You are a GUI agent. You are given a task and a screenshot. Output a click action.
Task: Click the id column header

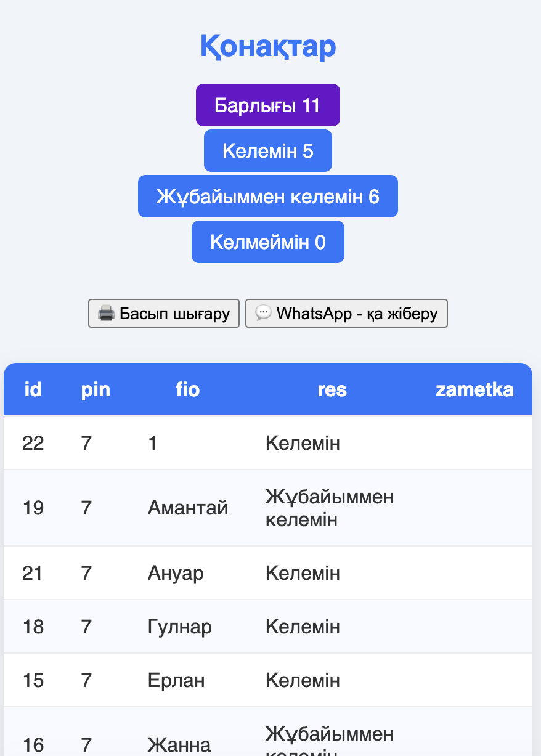[x=33, y=389]
